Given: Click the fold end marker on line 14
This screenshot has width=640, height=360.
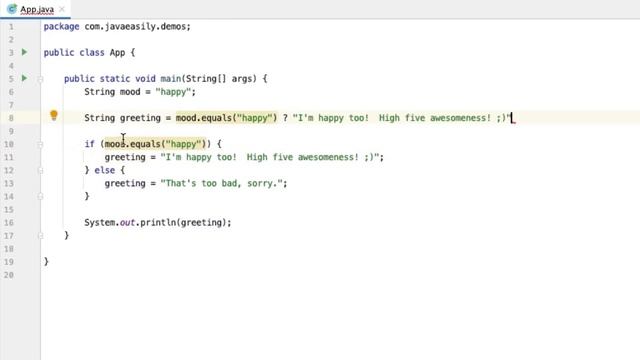Looking at the screenshot, I should (40, 196).
